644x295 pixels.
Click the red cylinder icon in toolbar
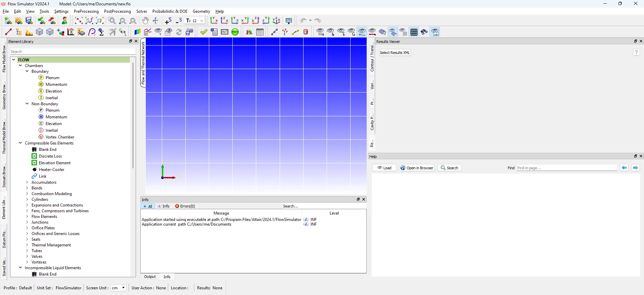point(306,32)
